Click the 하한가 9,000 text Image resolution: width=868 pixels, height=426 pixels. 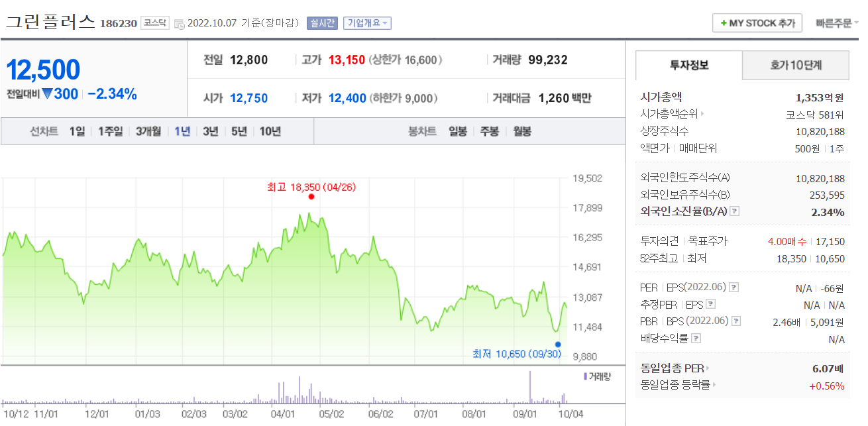point(403,99)
